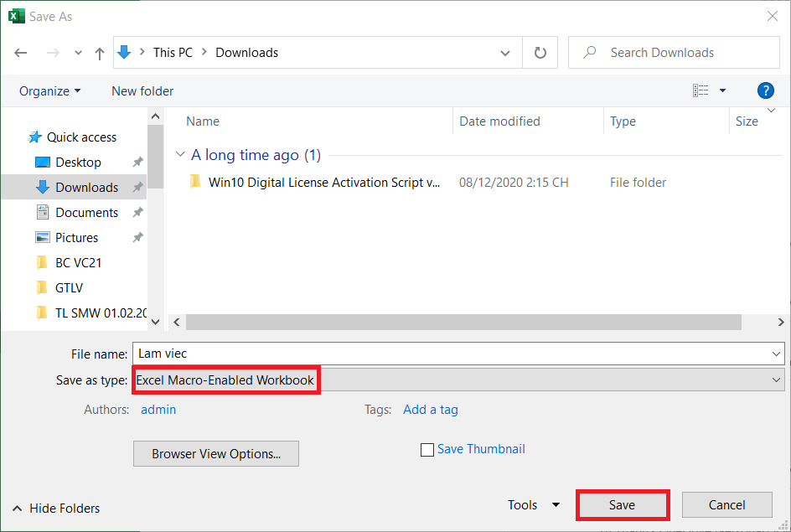Image resolution: width=791 pixels, height=532 pixels.
Task: Click the horizontal scrollbar in file list
Action: 463,323
